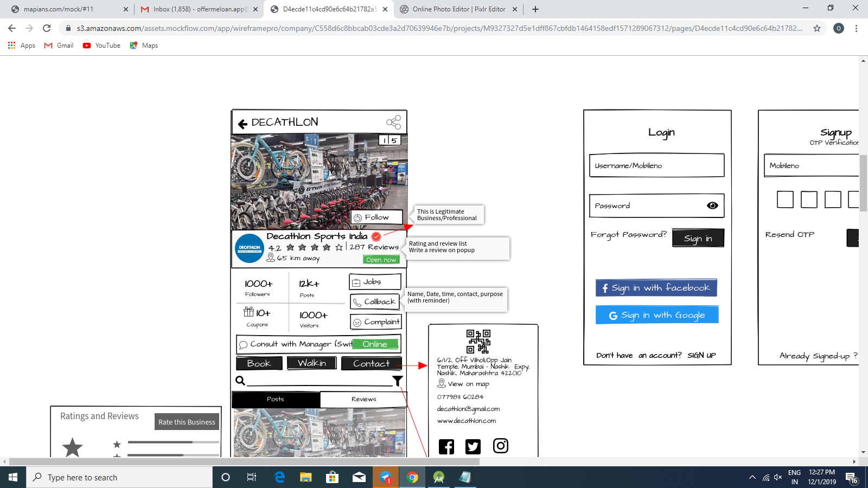Viewport: 868px width, 488px height.
Task: Click Forgot Password link
Action: (629, 235)
